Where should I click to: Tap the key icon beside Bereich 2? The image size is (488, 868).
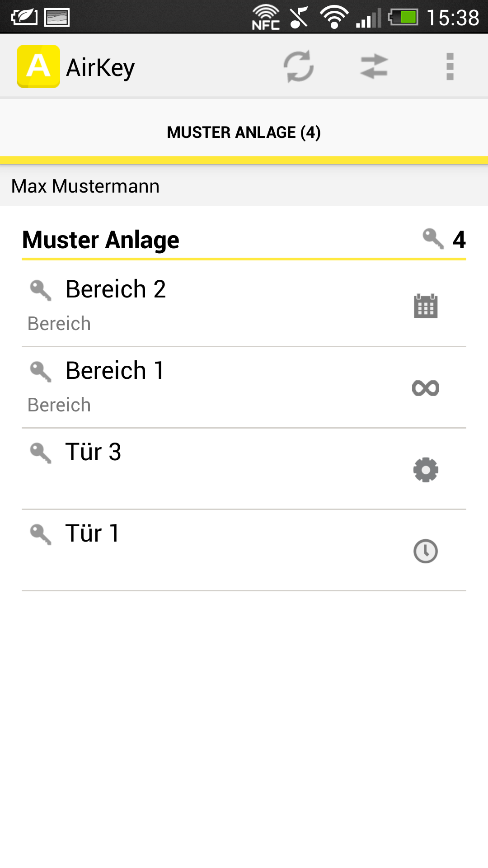pyautogui.click(x=41, y=290)
